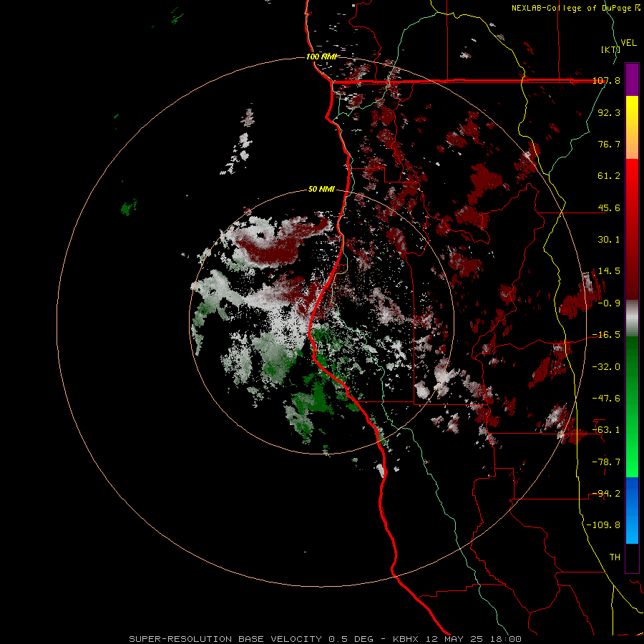Click the 61.2 velocity scale value
This screenshot has width=644, height=644.
609,176
